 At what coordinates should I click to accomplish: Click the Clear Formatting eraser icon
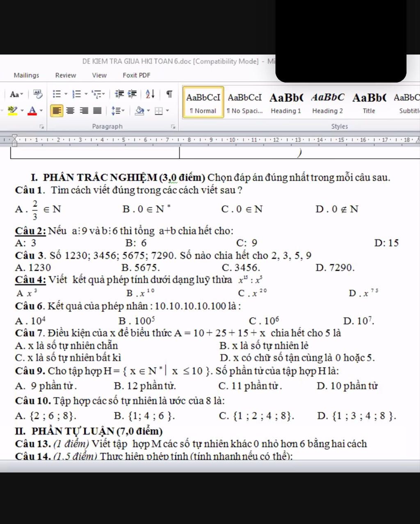click(37, 94)
